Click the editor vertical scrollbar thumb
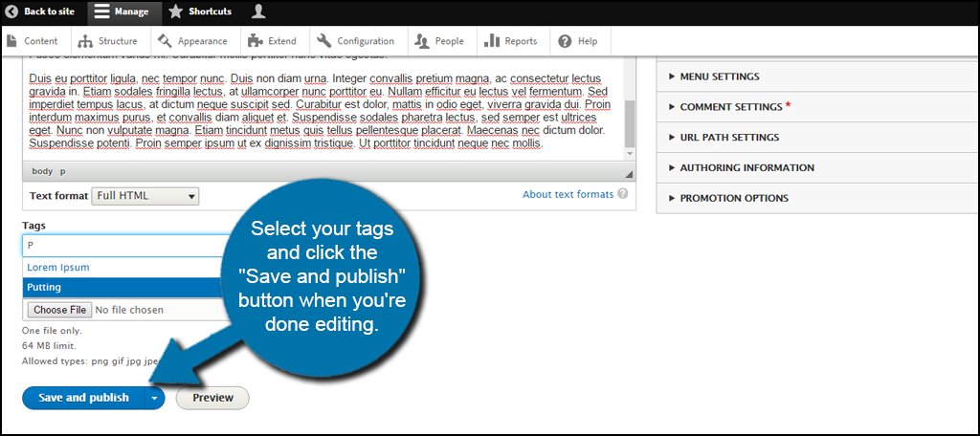This screenshot has height=436, width=980. [x=630, y=123]
